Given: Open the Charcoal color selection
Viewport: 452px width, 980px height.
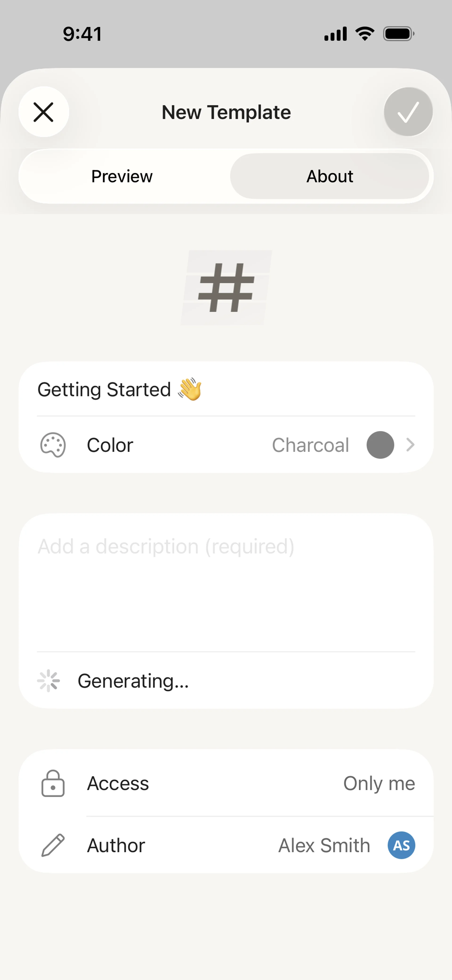Looking at the screenshot, I should pyautogui.click(x=311, y=445).
